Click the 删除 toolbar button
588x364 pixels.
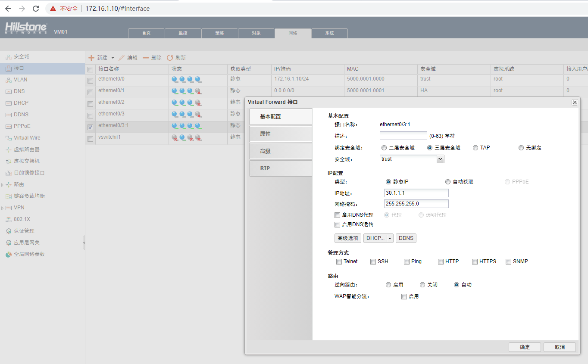(x=152, y=58)
